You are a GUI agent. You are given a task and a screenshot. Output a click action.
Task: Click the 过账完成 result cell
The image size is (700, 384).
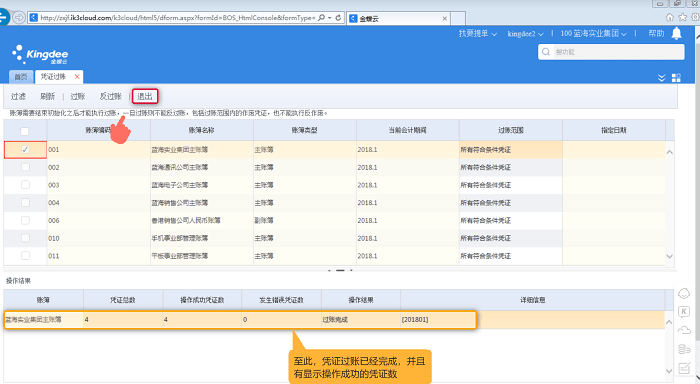361,320
